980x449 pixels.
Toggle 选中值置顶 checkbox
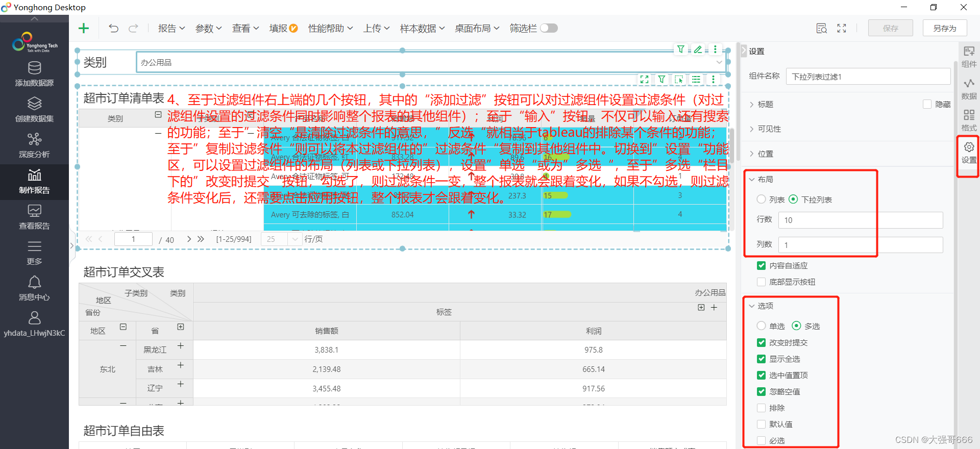[x=761, y=375]
